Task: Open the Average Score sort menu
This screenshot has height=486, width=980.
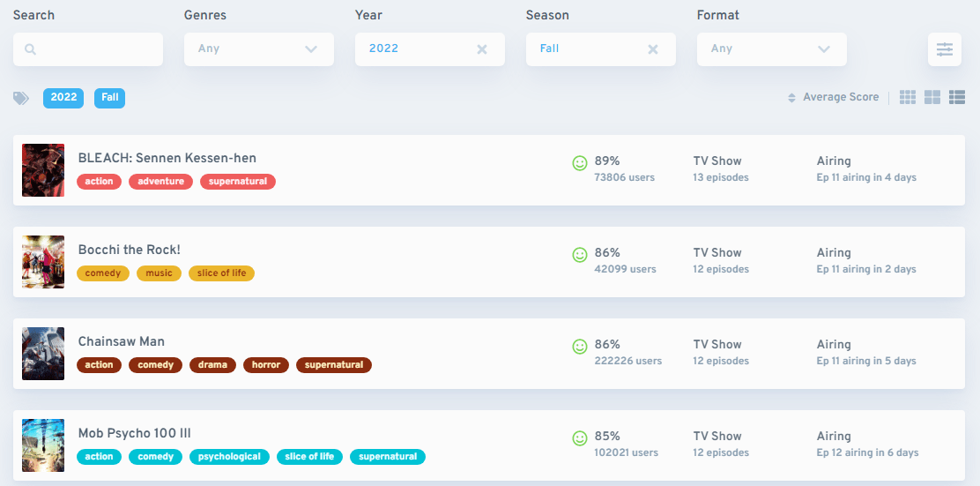Action: [x=841, y=97]
